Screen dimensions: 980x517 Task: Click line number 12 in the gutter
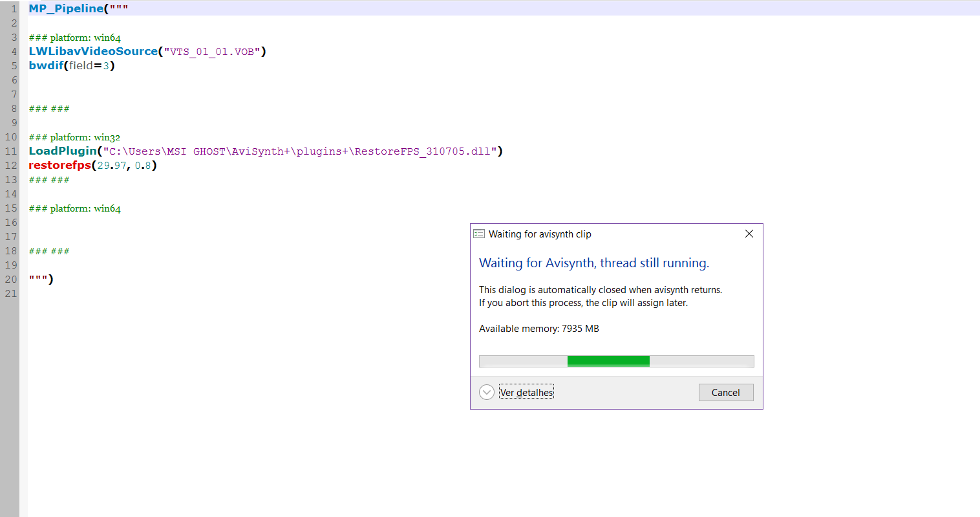pos(11,165)
